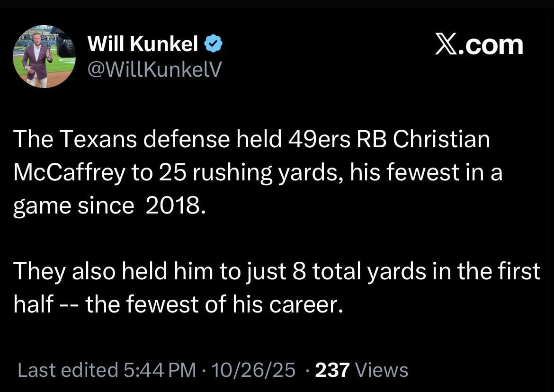Click the "Last edited" label

(x=68, y=370)
